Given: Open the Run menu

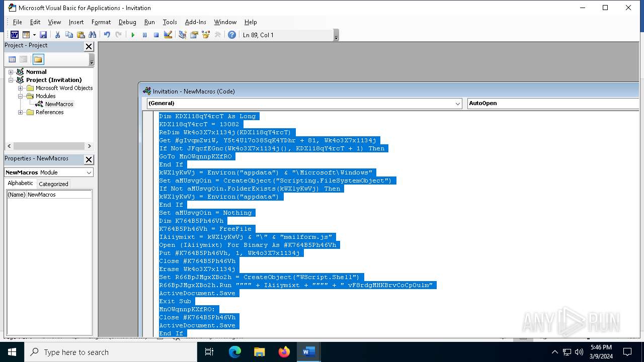Looking at the screenshot, I should tap(149, 22).
